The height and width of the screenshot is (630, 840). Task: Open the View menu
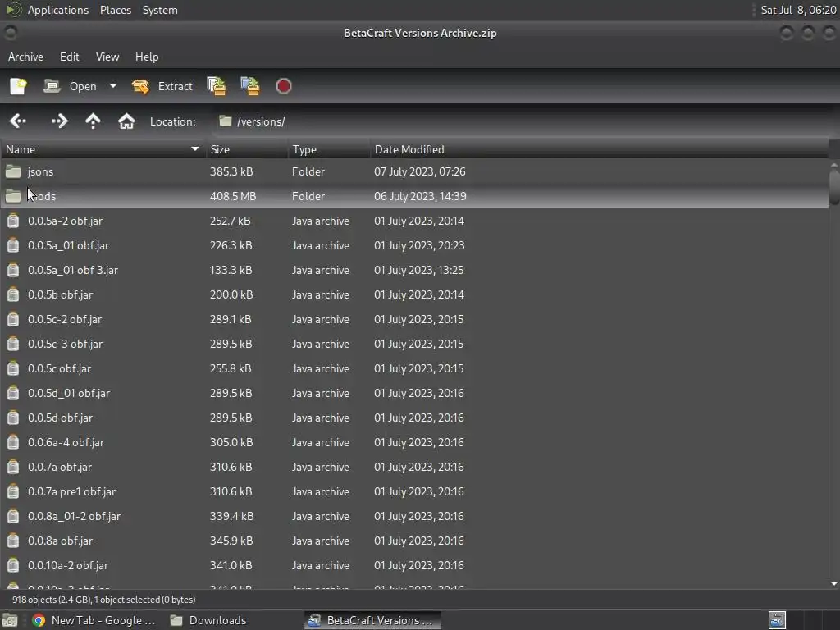107,57
